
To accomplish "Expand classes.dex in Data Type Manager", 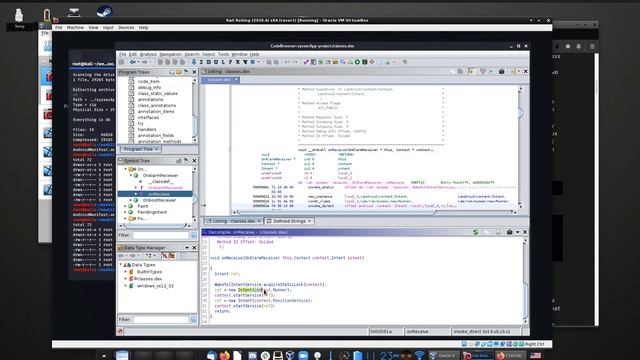I will coord(126,279).
